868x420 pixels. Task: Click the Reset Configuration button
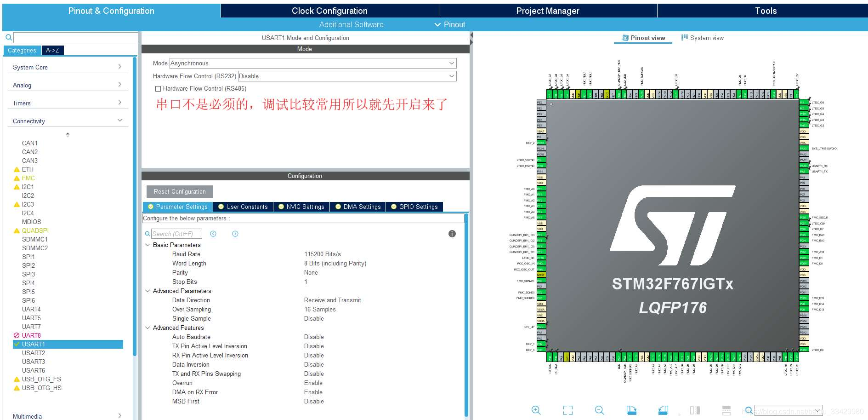[180, 192]
